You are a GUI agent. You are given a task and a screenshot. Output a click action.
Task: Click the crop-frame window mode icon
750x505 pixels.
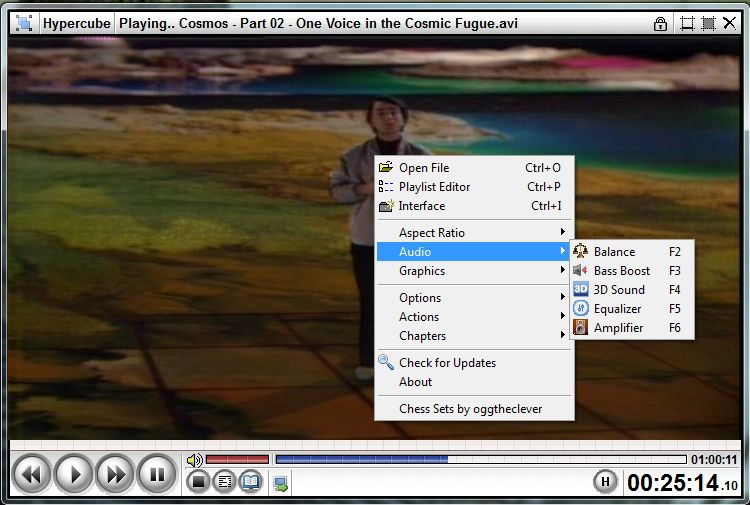click(x=687, y=23)
